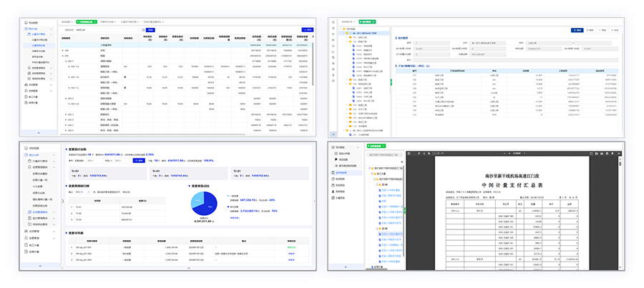Click the first amount input before the dashboard search button
644x288 pixels.
94,160
